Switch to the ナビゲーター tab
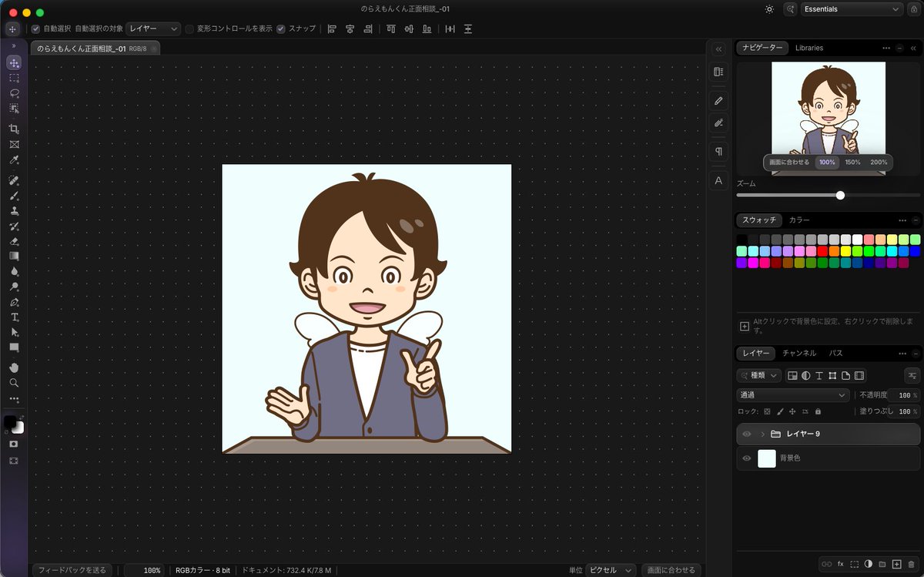The height and width of the screenshot is (577, 924). click(762, 48)
